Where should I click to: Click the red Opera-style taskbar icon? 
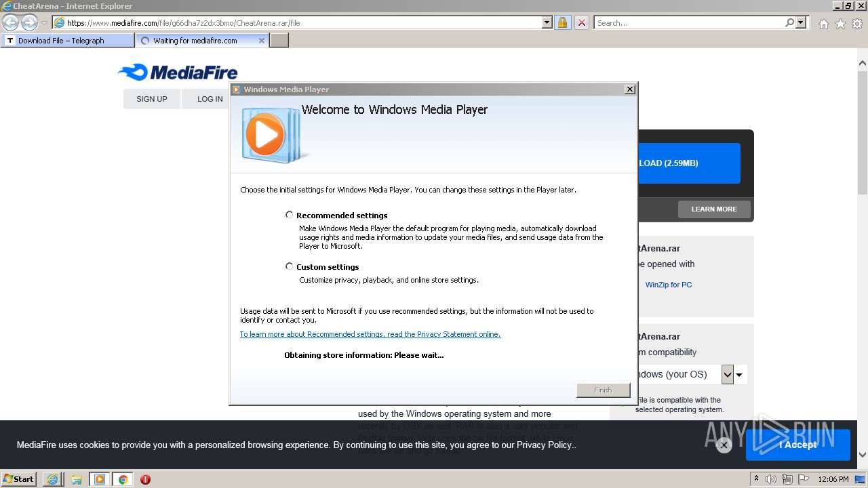click(x=145, y=479)
